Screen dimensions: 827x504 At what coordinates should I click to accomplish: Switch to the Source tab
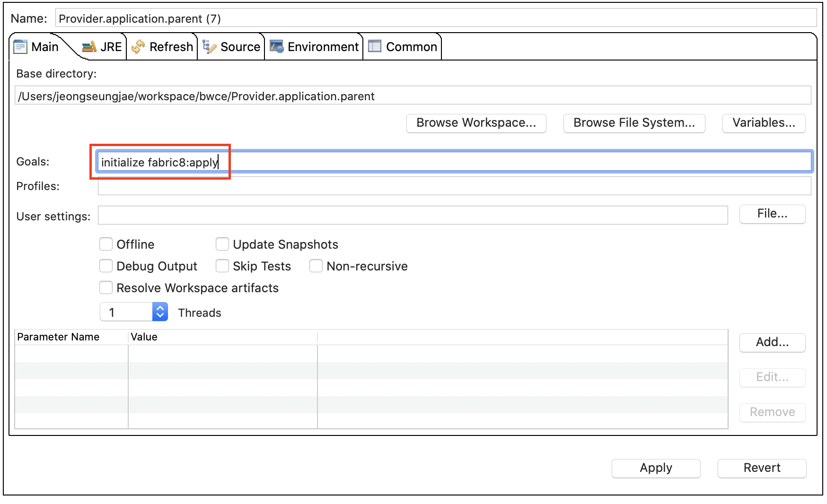click(x=231, y=47)
